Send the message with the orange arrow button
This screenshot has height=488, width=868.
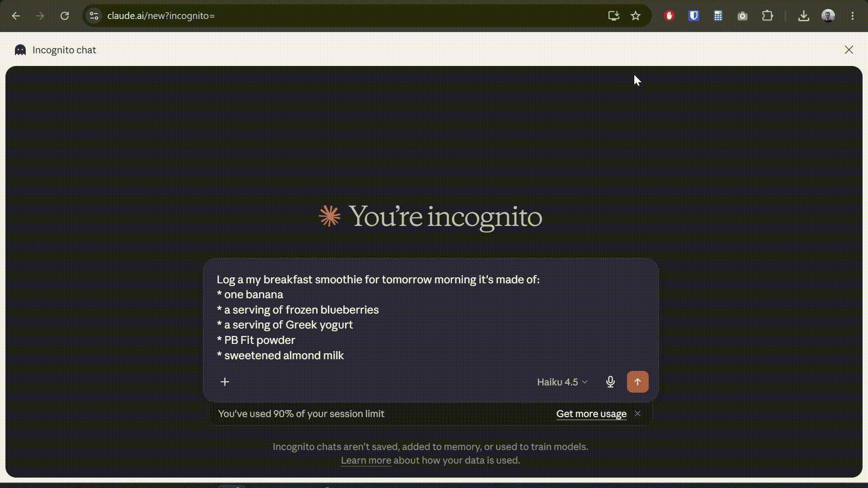tap(637, 382)
